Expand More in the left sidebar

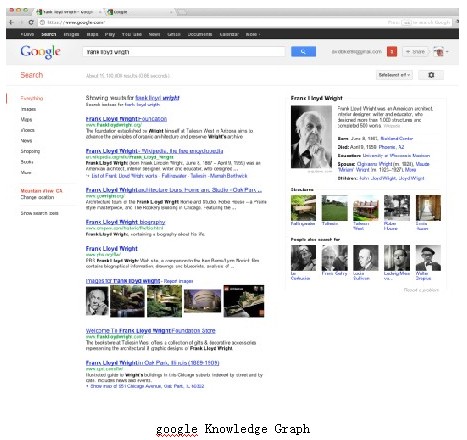[26, 172]
